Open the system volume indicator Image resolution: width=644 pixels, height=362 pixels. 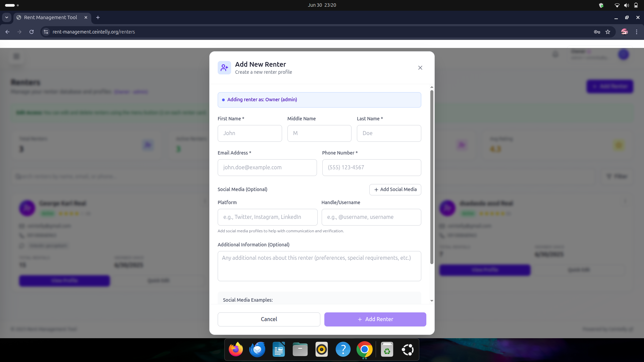click(626, 5)
